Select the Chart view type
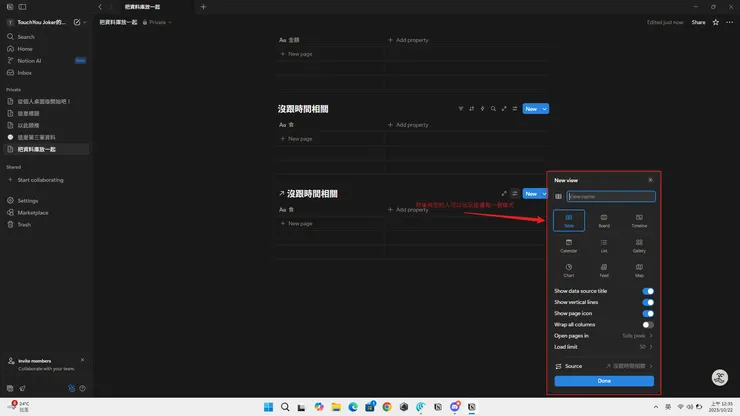 click(569, 271)
